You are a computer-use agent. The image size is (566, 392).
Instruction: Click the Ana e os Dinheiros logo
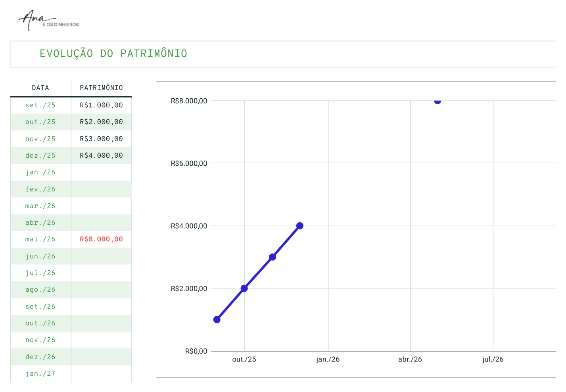[x=48, y=20]
